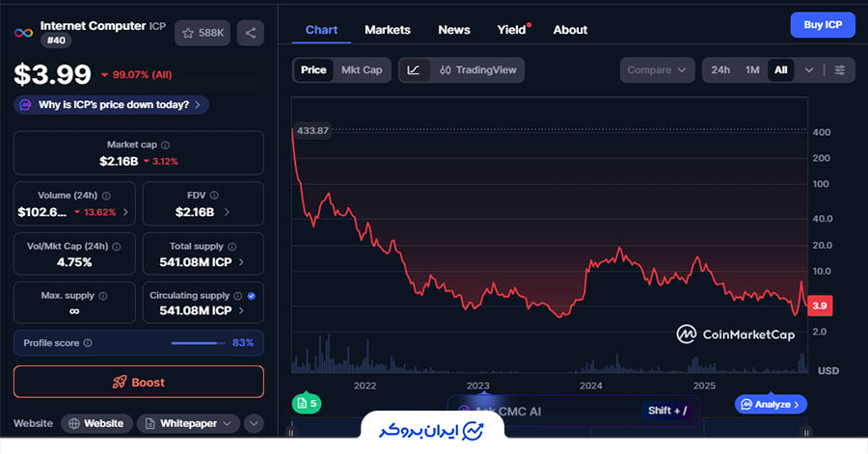Open Max. supply info icon
This screenshot has width=868, height=454.
point(103,296)
